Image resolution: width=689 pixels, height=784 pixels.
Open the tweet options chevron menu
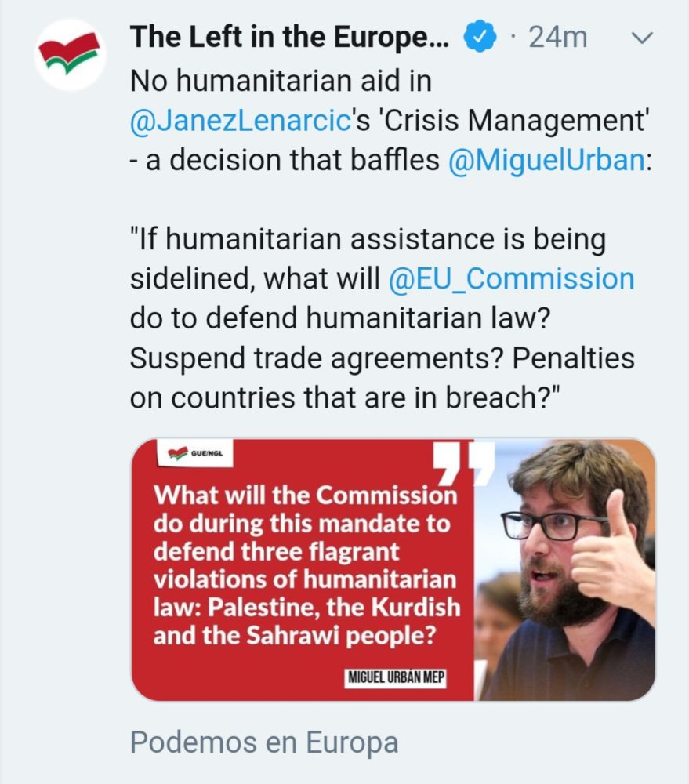[x=642, y=38]
